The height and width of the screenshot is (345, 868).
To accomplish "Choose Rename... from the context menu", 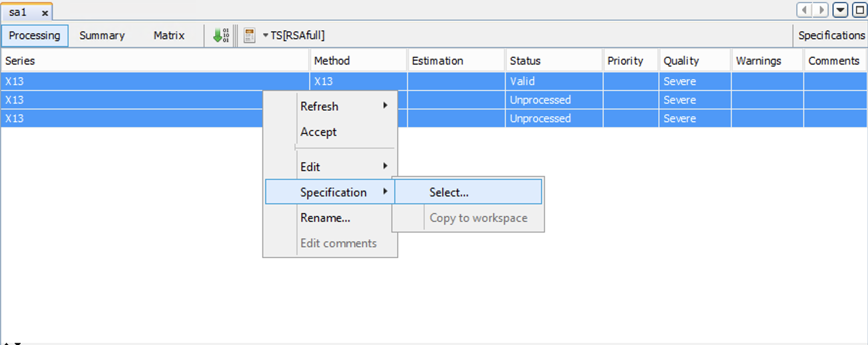I will click(x=325, y=218).
